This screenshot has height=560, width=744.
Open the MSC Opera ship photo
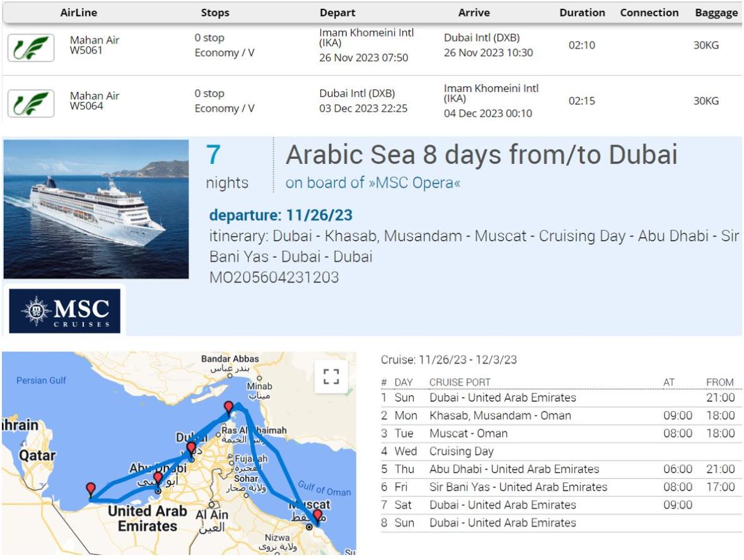(96, 209)
